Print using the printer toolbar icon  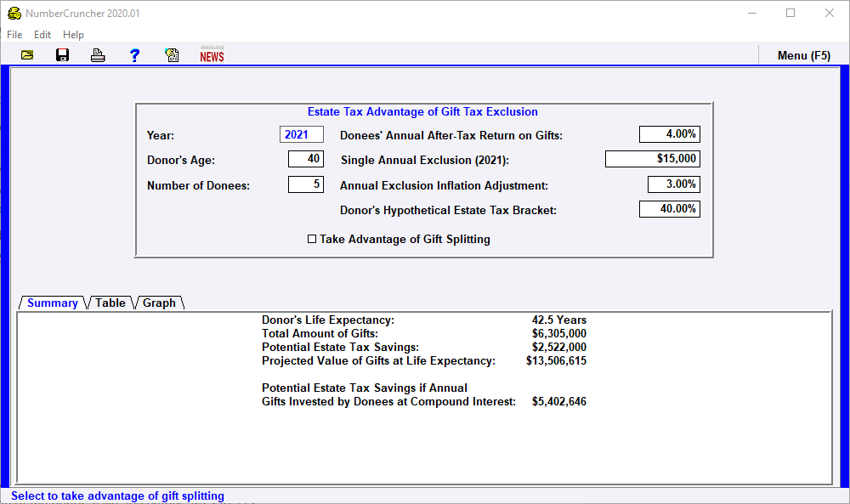(98, 55)
